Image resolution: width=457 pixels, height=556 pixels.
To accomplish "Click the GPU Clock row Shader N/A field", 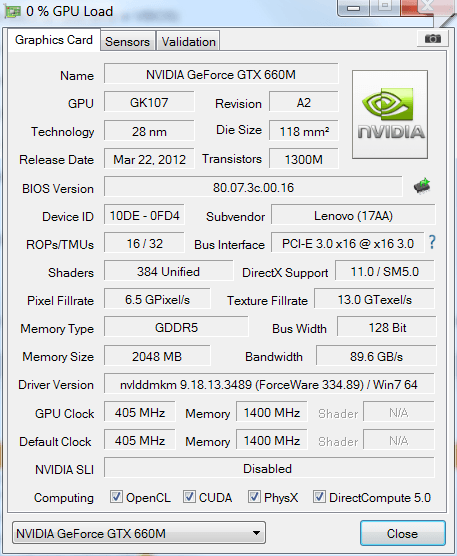I will coord(399,412).
